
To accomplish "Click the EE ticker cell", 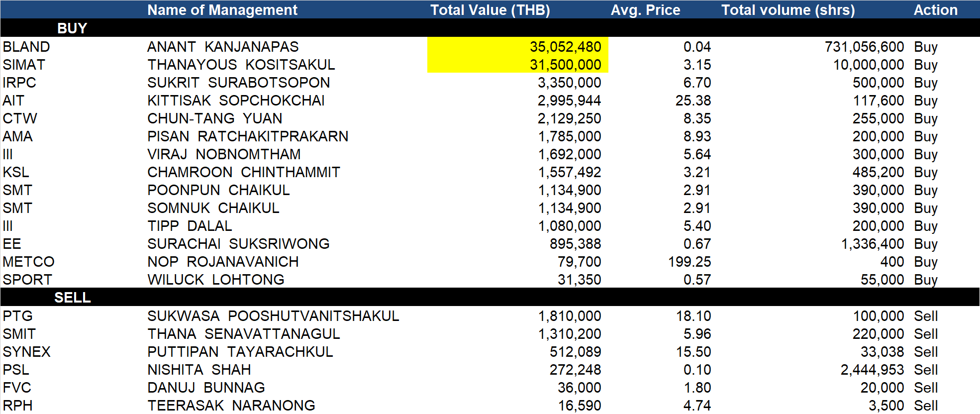I will [12, 244].
